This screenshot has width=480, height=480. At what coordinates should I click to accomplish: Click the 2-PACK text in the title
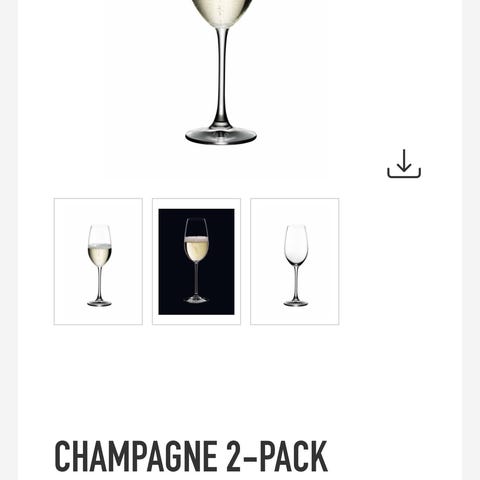[277, 456]
